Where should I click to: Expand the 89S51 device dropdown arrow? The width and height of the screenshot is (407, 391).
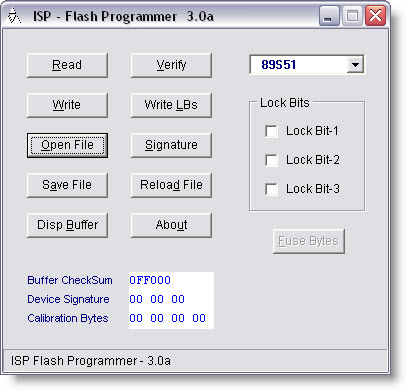(x=355, y=65)
